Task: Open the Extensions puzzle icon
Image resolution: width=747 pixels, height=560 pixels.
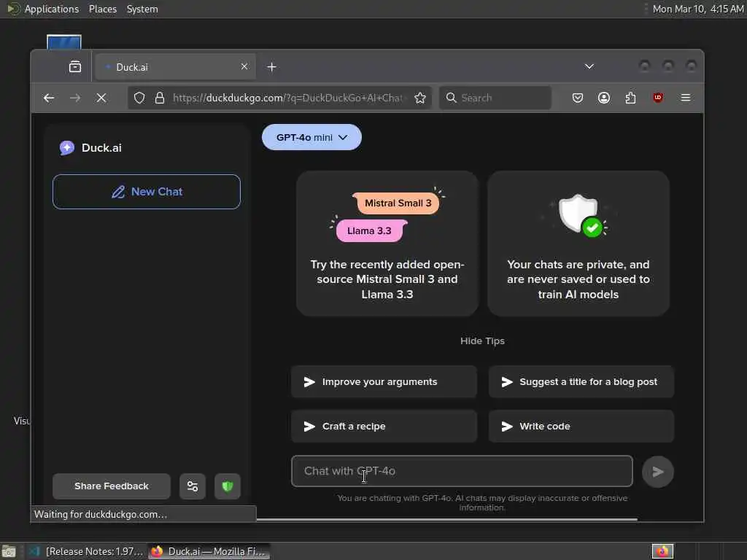Action: point(630,98)
